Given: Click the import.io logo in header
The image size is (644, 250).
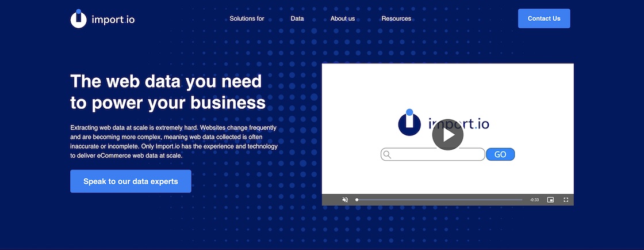Looking at the screenshot, I should coord(102,19).
